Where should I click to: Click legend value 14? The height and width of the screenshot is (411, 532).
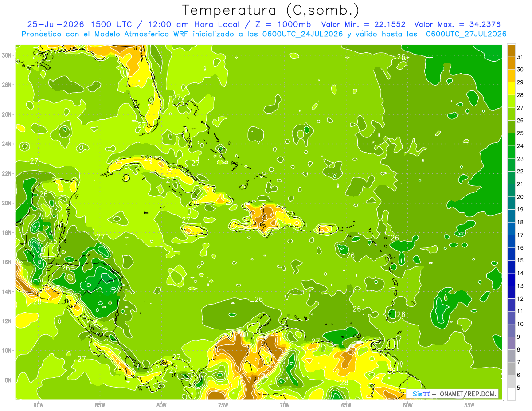520,273
